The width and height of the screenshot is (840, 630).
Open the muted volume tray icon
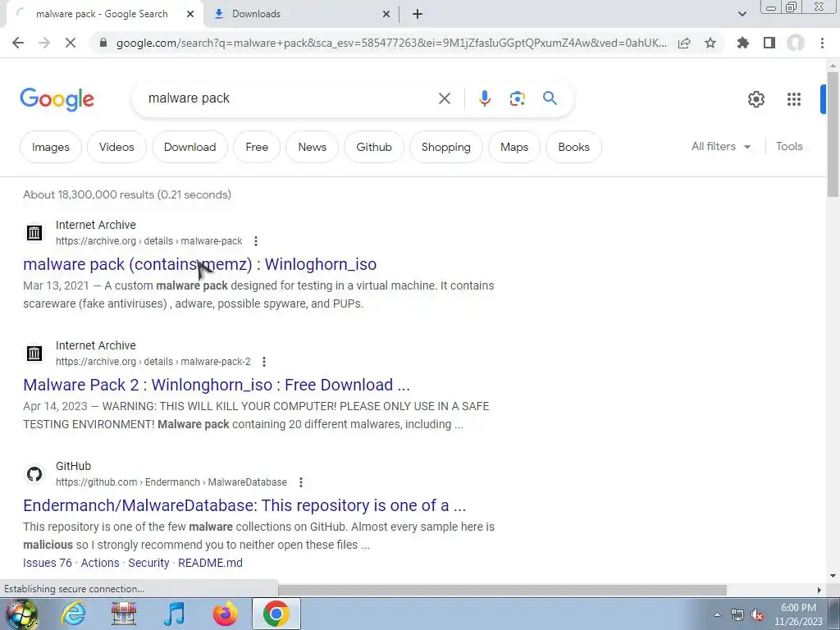click(757, 614)
